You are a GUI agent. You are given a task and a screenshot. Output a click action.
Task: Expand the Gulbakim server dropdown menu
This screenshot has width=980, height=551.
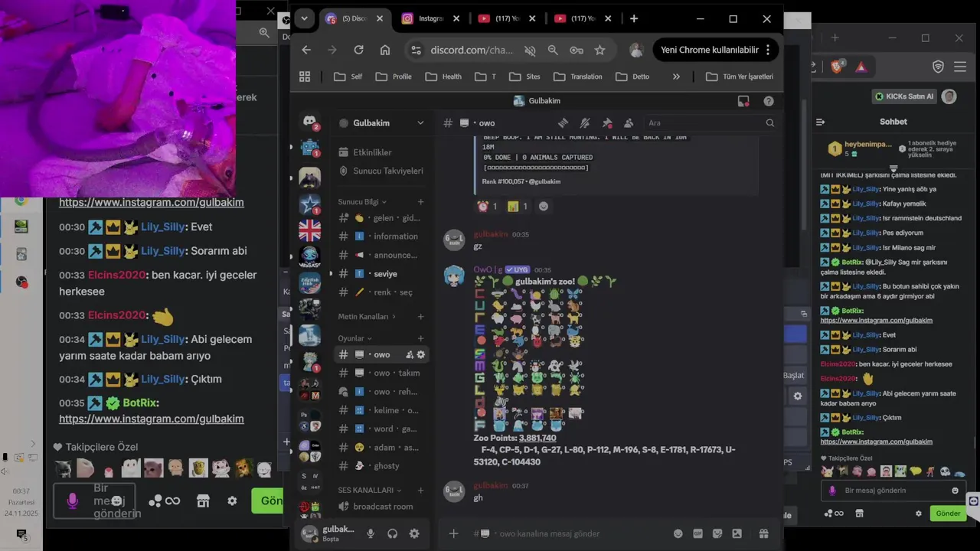pyautogui.click(x=420, y=122)
